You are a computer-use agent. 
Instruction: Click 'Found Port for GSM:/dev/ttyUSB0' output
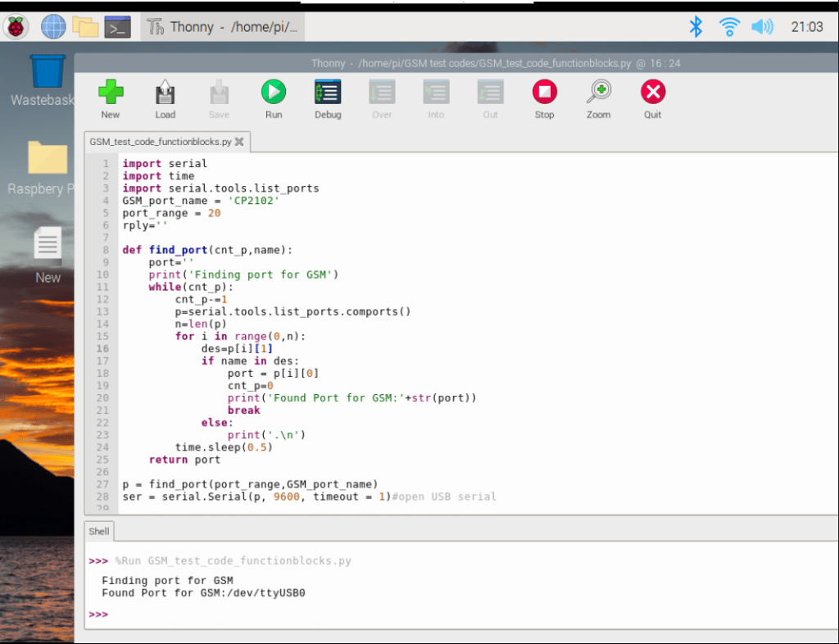point(203,592)
